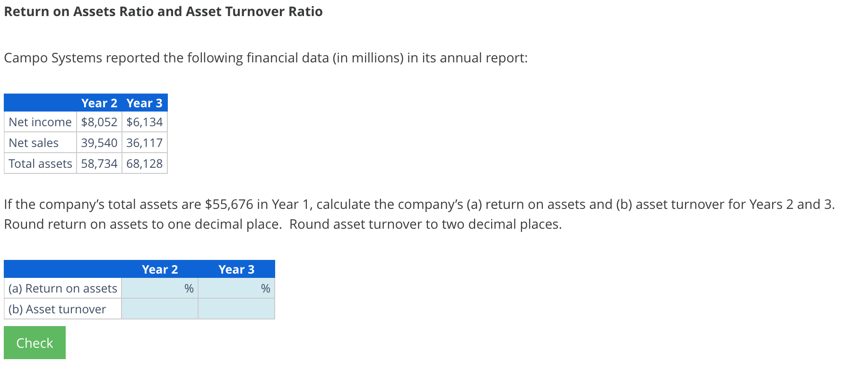This screenshot has width=868, height=379.
Task: Click the Net income row label
Action: 40,122
